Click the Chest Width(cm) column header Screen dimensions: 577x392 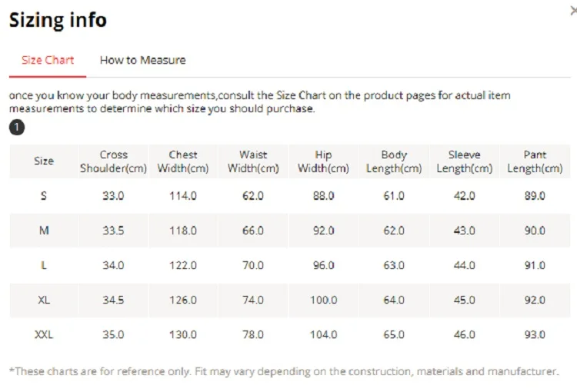pyautogui.click(x=183, y=161)
